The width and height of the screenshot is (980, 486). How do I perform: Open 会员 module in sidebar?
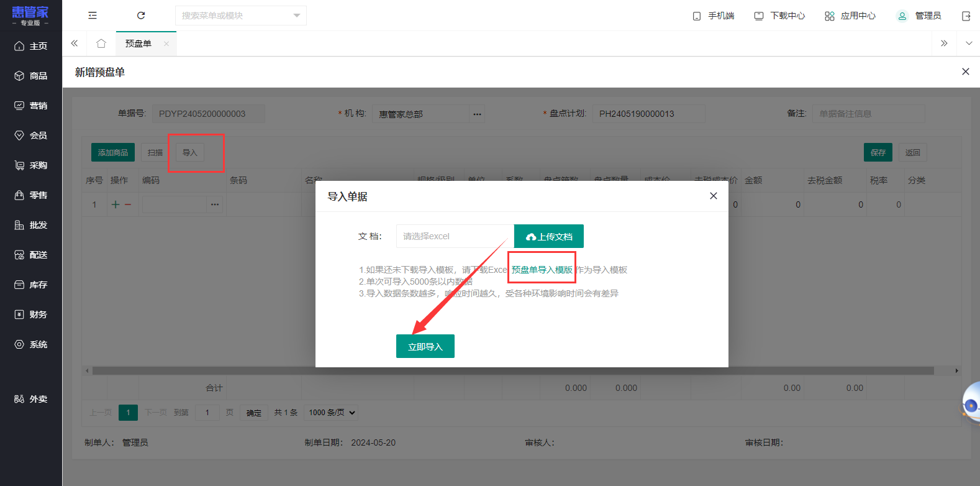(x=31, y=135)
